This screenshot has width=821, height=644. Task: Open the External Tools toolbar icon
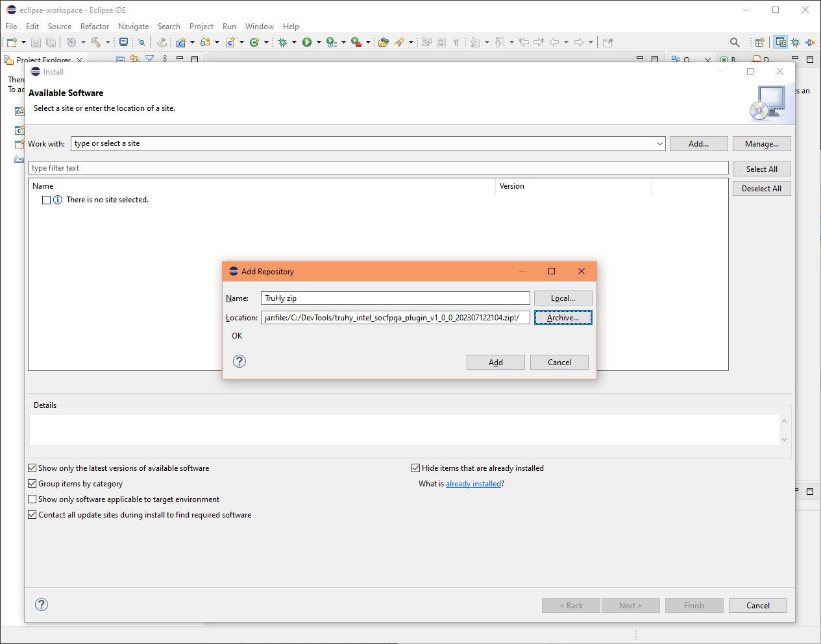354,42
